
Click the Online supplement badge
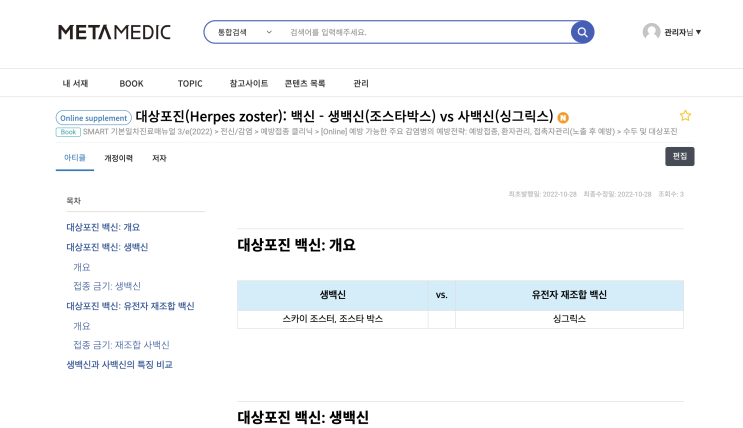coord(94,118)
